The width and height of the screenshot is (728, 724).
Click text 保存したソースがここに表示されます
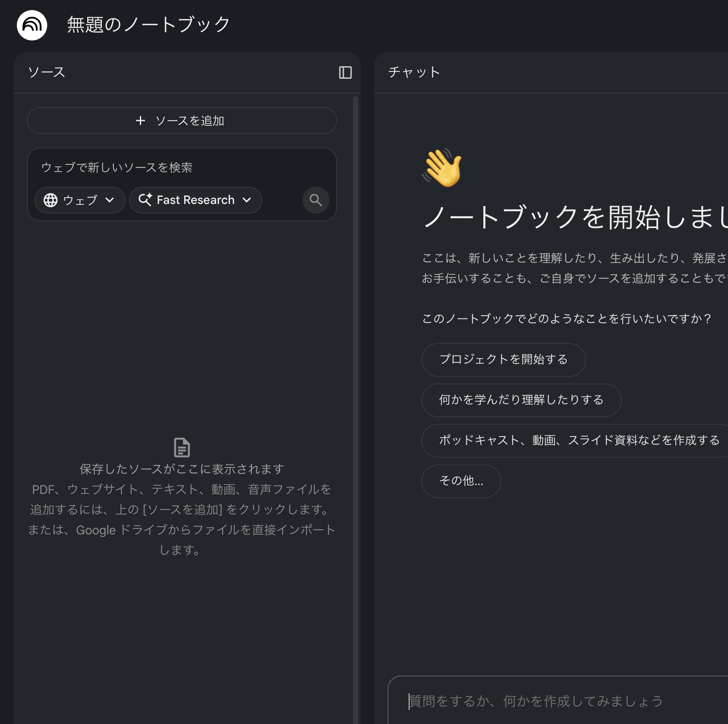tap(182, 469)
